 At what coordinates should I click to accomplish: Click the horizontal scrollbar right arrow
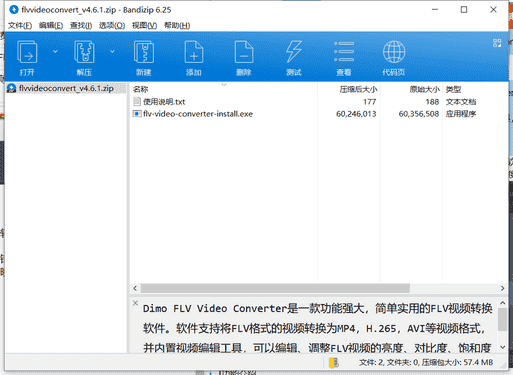pyautogui.click(x=502, y=288)
